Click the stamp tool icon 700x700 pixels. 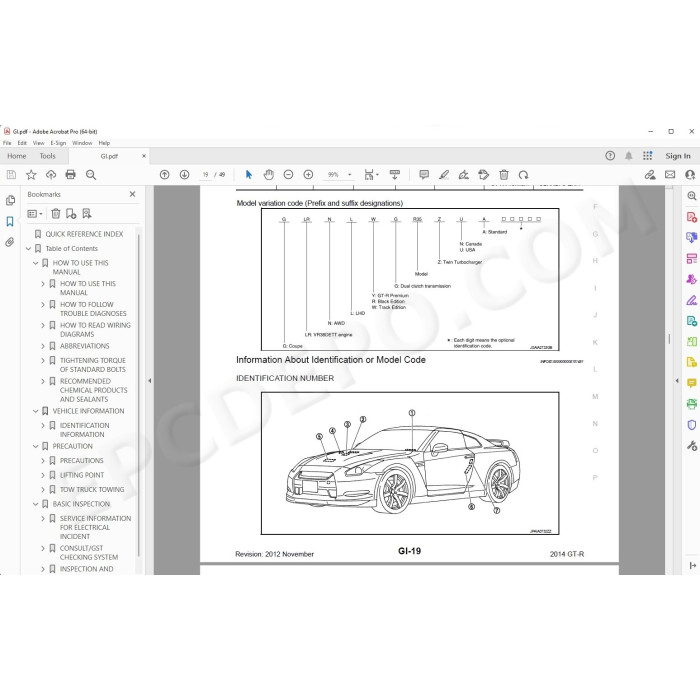click(483, 175)
